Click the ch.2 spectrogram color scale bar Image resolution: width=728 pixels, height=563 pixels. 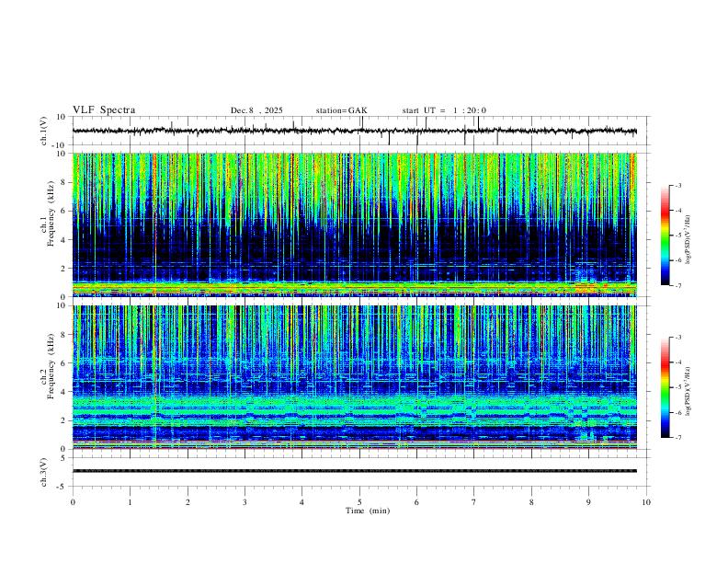[665, 387]
